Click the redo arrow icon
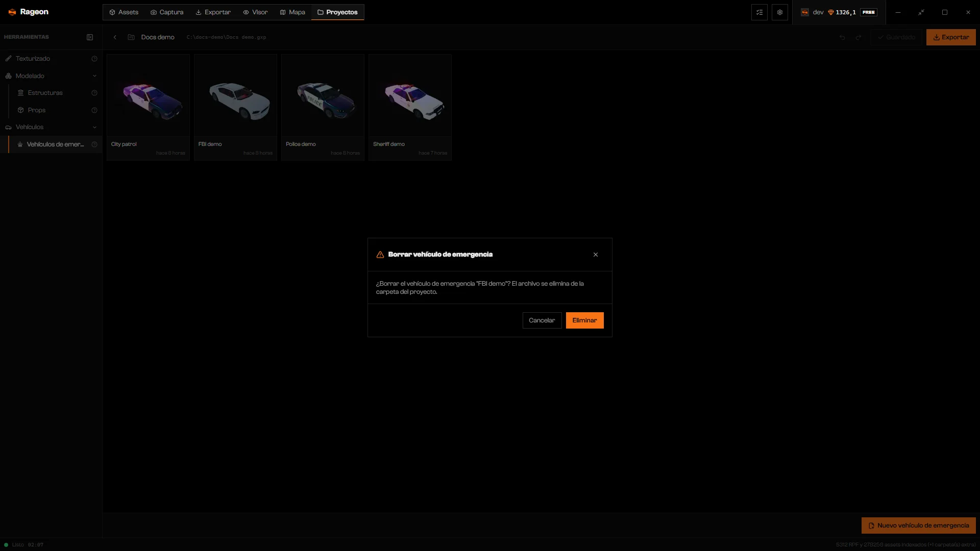The height and width of the screenshot is (551, 980). 859,37
